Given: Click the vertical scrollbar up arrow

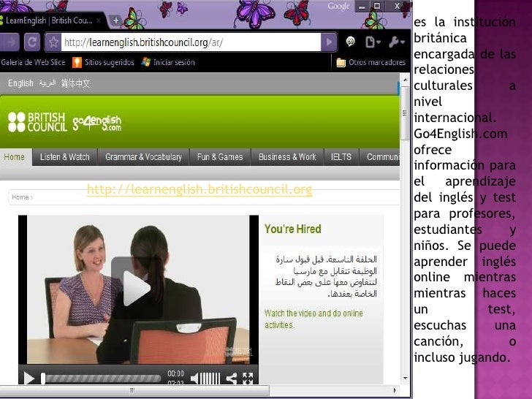Looking at the screenshot, I should 405,80.
